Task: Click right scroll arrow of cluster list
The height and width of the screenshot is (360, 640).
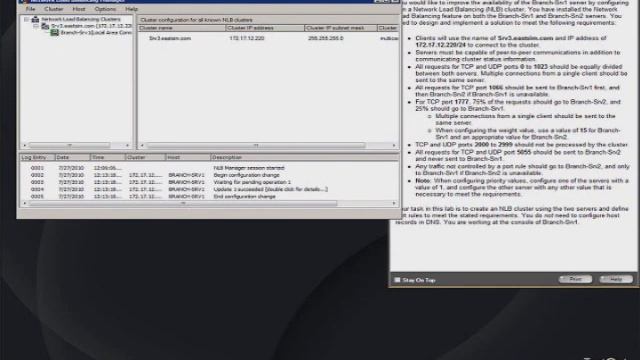Action: click(x=394, y=145)
